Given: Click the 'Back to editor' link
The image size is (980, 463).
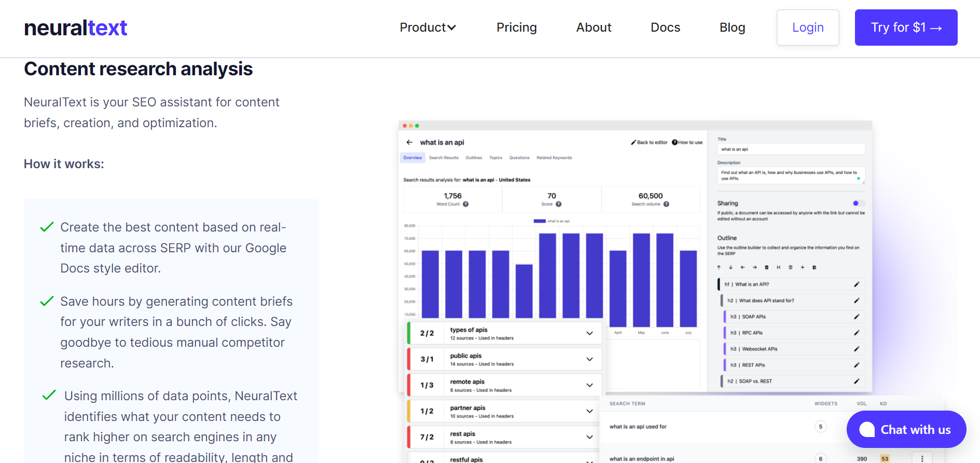Looking at the screenshot, I should (x=649, y=142).
